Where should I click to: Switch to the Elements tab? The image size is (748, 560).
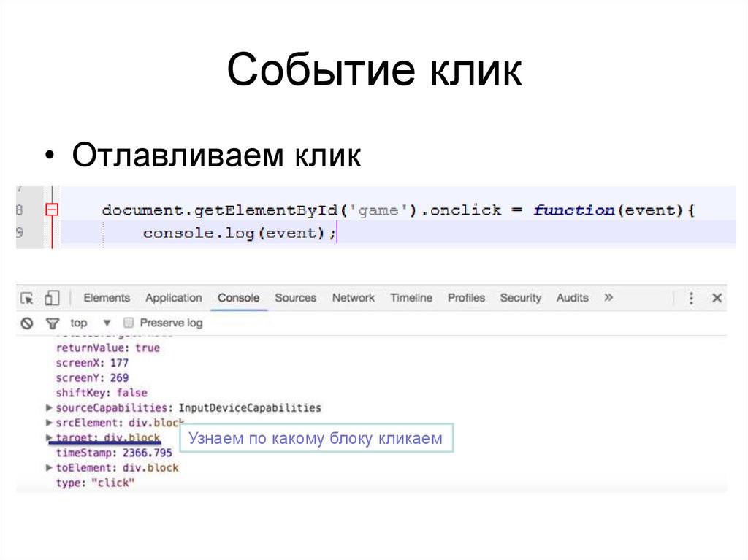107,298
